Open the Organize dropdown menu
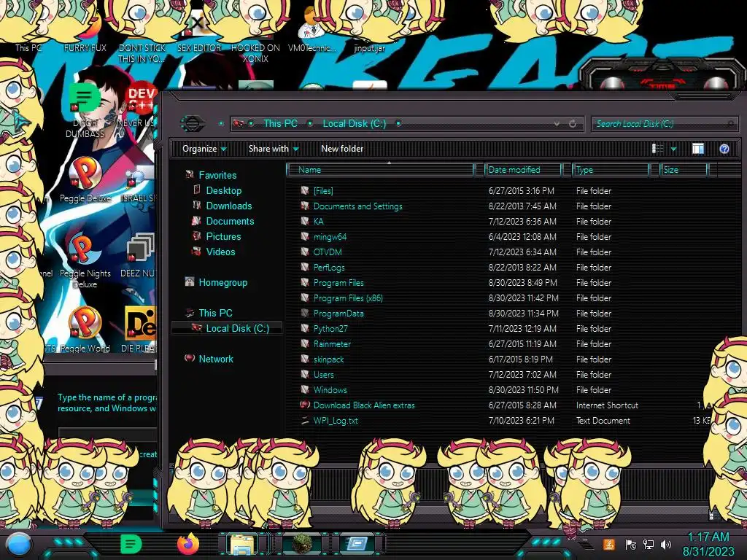This screenshot has height=560, width=747. 204,149
